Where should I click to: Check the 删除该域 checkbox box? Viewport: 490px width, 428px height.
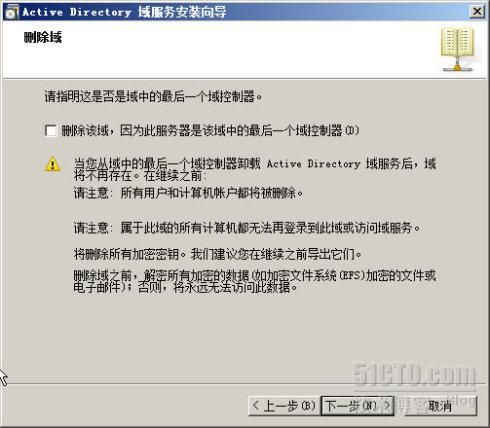(51, 130)
